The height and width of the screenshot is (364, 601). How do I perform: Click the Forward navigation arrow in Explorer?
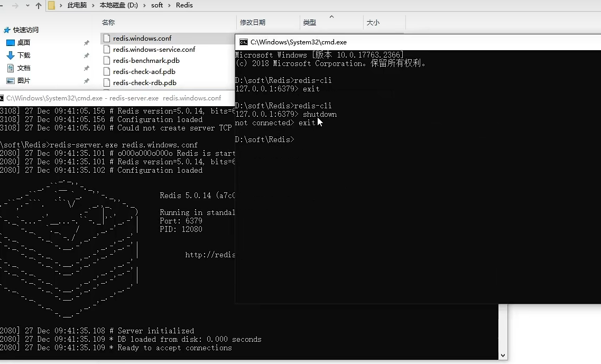tap(15, 5)
